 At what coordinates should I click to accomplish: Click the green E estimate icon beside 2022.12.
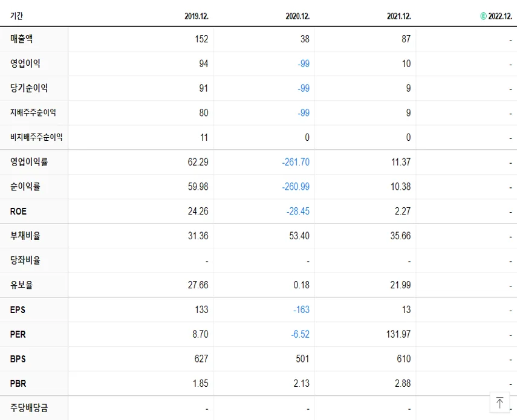point(483,16)
